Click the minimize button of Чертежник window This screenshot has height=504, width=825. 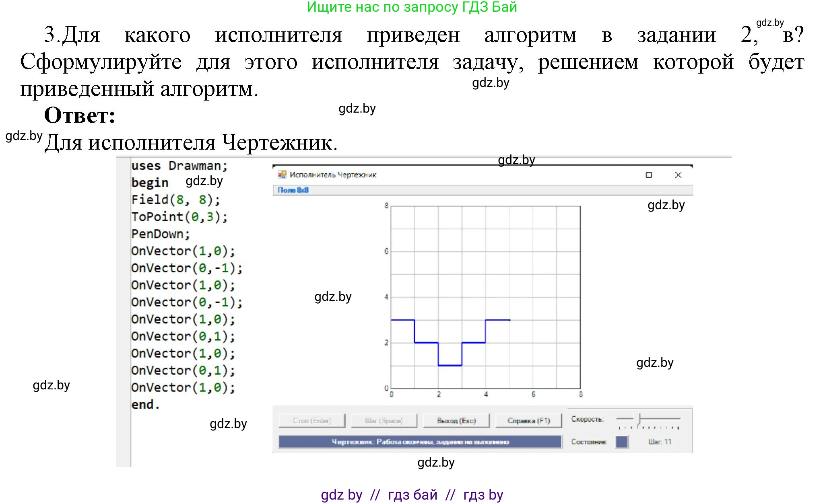[x=649, y=175]
